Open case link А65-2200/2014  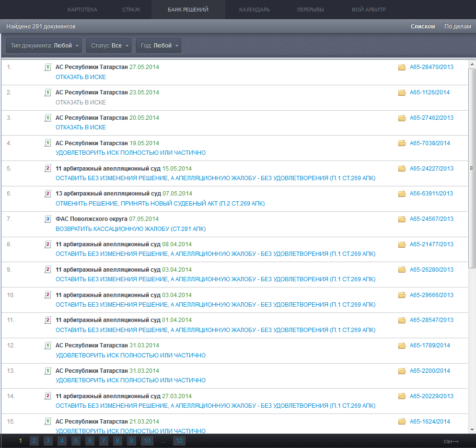pos(430,371)
